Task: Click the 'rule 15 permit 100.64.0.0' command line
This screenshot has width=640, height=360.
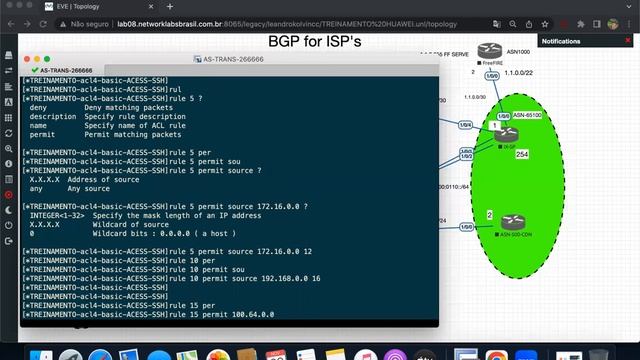Action: 149,315
